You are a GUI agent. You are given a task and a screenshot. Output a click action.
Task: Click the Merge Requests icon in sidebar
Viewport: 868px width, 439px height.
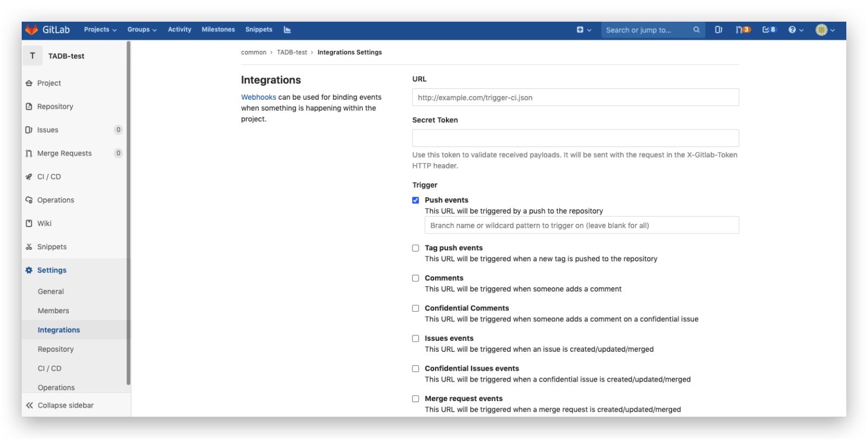click(29, 153)
